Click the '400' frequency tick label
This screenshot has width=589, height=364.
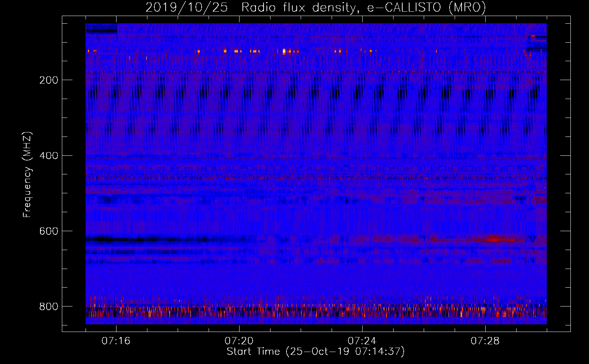point(49,156)
